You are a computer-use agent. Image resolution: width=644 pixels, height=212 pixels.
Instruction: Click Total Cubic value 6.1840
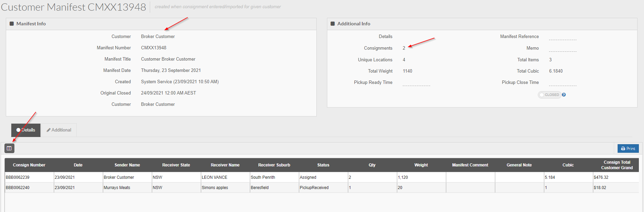[x=556, y=71]
